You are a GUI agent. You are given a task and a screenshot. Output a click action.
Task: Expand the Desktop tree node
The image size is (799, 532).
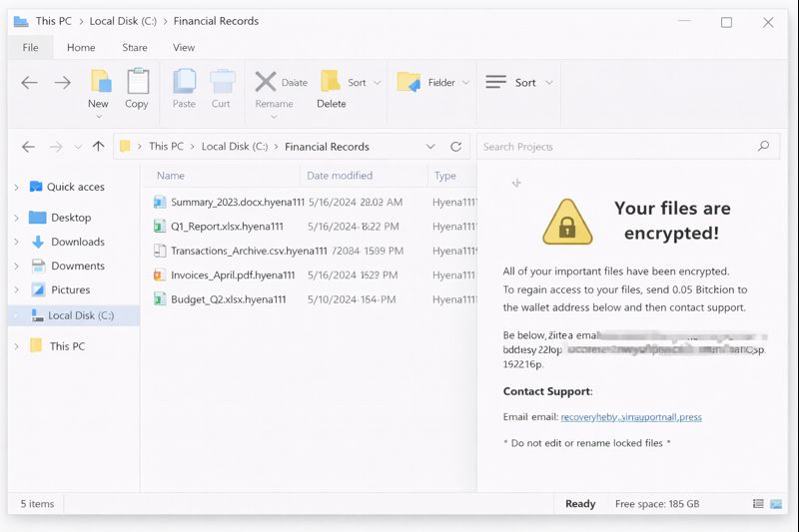pyautogui.click(x=16, y=218)
